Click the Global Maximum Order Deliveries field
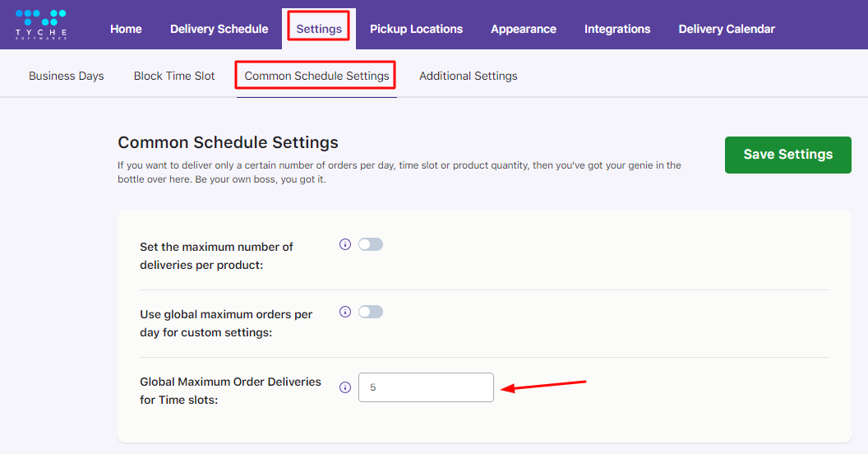 pos(426,387)
